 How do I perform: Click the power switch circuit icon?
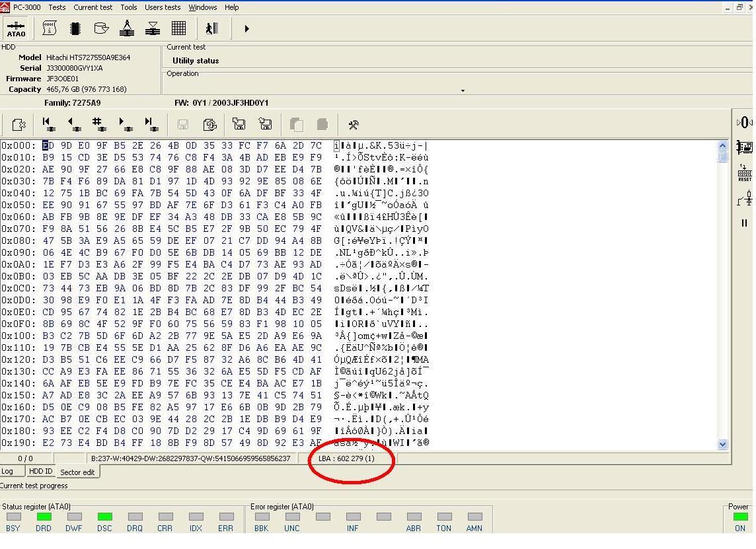coord(744,198)
